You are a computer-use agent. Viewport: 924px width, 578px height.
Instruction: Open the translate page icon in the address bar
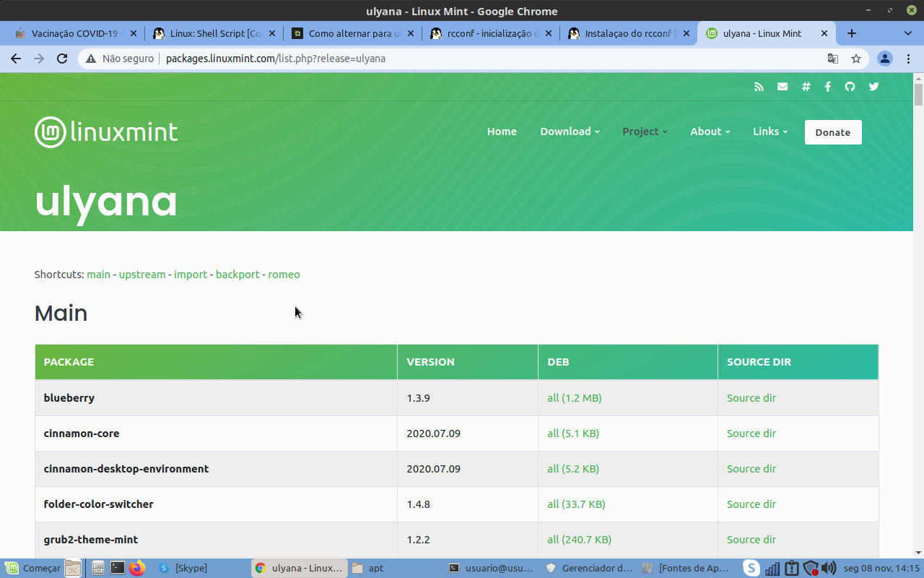pos(833,59)
